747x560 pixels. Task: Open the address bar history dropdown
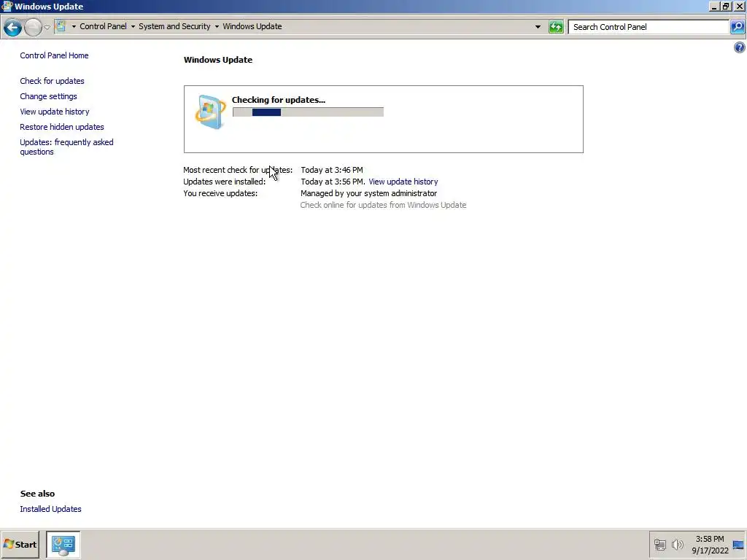[x=538, y=27]
